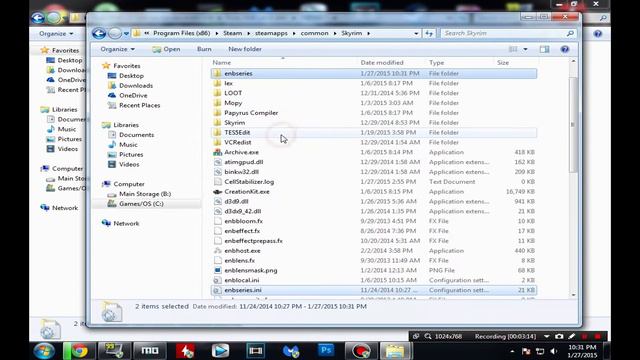Click the Refresh button next to address bar

[x=429, y=33]
